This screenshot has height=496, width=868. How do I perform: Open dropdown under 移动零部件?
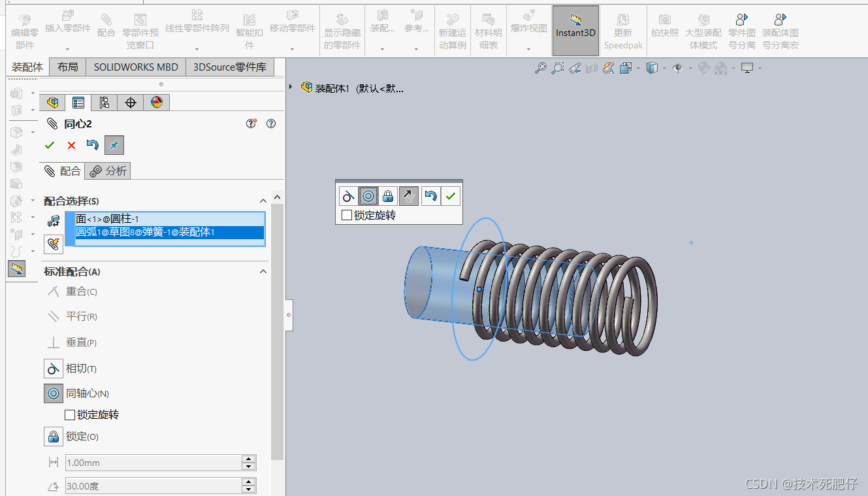coord(292,49)
